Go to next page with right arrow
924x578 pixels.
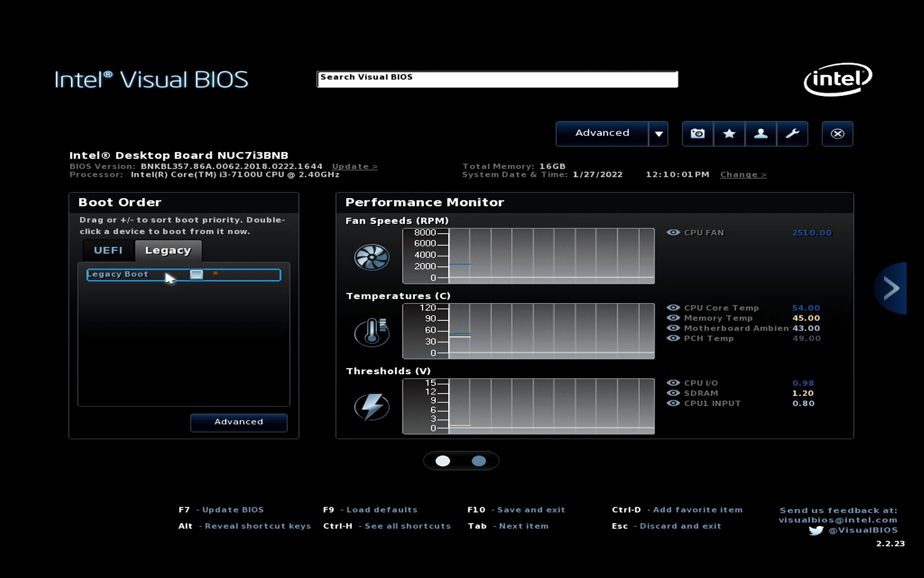890,288
